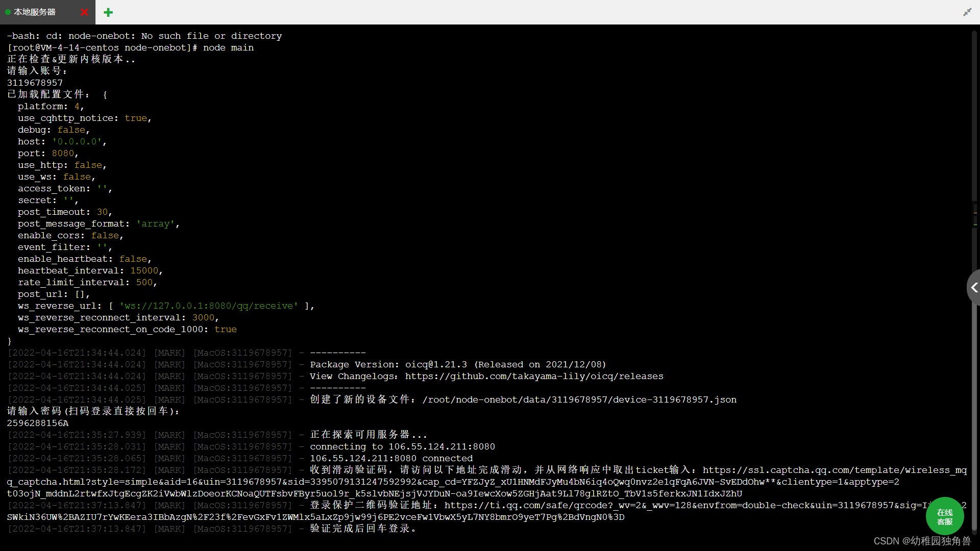Close the 本地服务器 tab with red X
Image resolution: width=980 pixels, height=551 pixels.
tap(84, 12)
